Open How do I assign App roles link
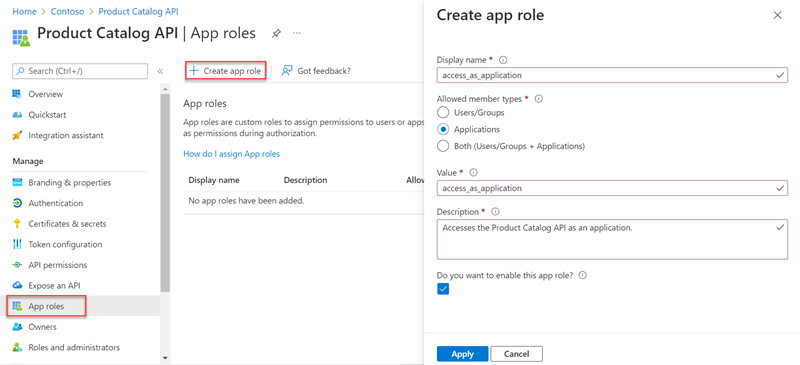Viewport: 800px width, 365px height. pos(232,154)
